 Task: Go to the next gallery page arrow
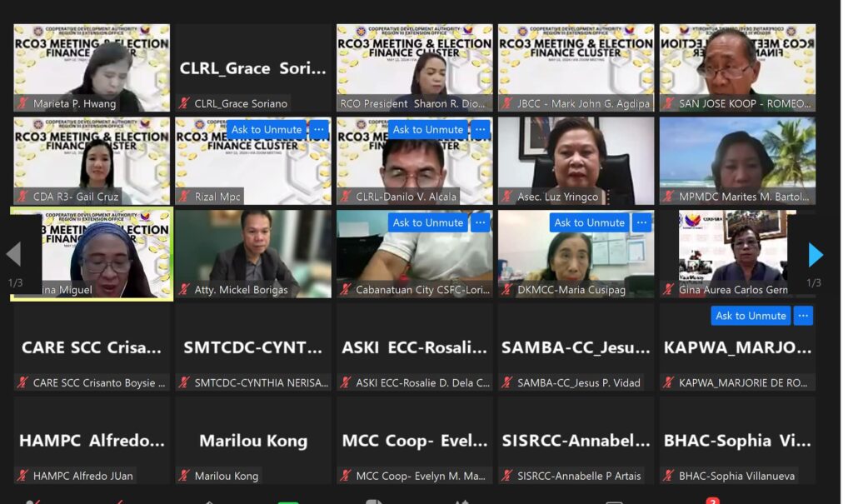(815, 255)
